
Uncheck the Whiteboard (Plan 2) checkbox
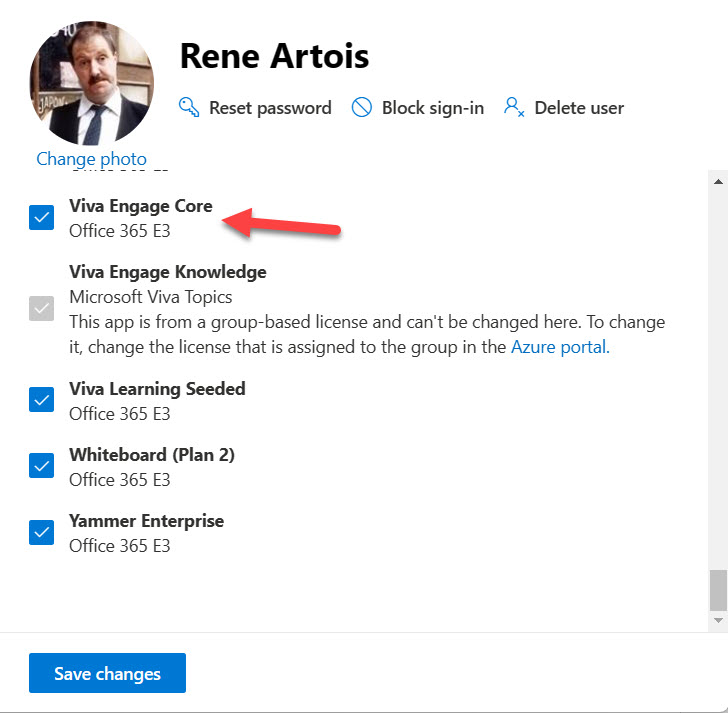[41, 466]
